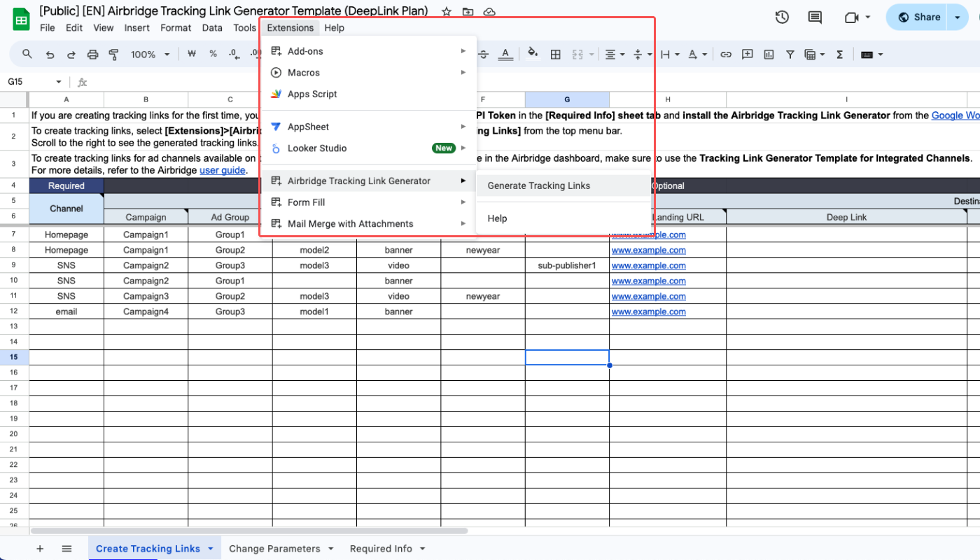This screenshot has height=560, width=980.
Task: Undo the last action
Action: [50, 54]
